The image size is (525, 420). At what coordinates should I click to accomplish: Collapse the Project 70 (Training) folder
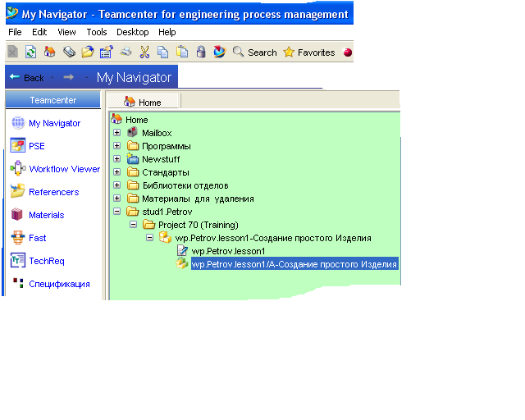click(x=133, y=225)
